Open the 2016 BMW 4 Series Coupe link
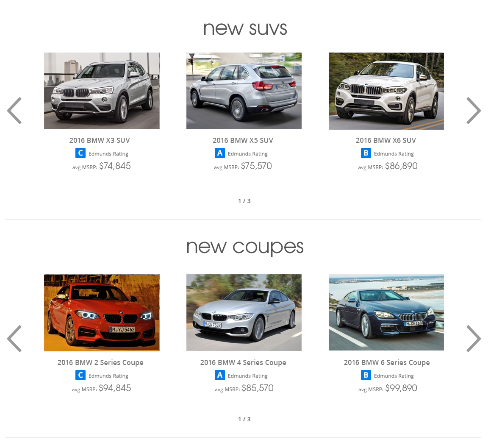 click(243, 362)
